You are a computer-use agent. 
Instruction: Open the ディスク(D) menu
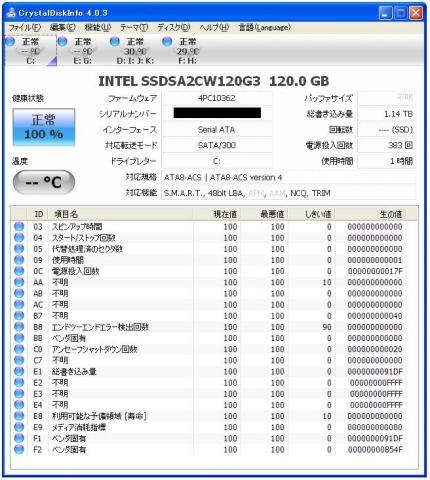[x=174, y=28]
